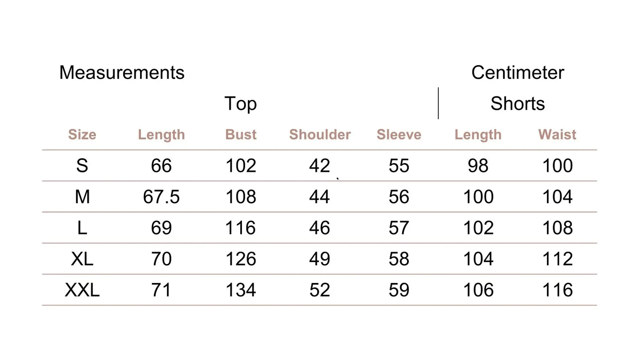This screenshot has height=345, width=644.
Task: Click the Length header under Top
Action: pos(161,134)
